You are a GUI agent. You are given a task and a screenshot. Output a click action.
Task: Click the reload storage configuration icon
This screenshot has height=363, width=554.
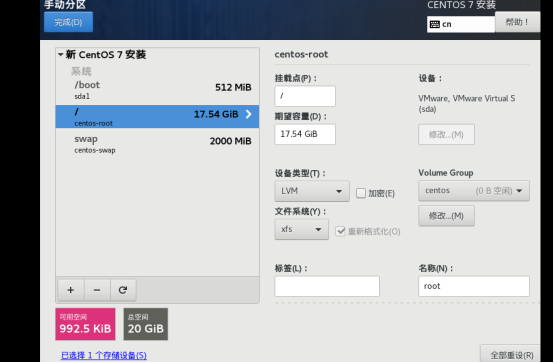coord(123,290)
